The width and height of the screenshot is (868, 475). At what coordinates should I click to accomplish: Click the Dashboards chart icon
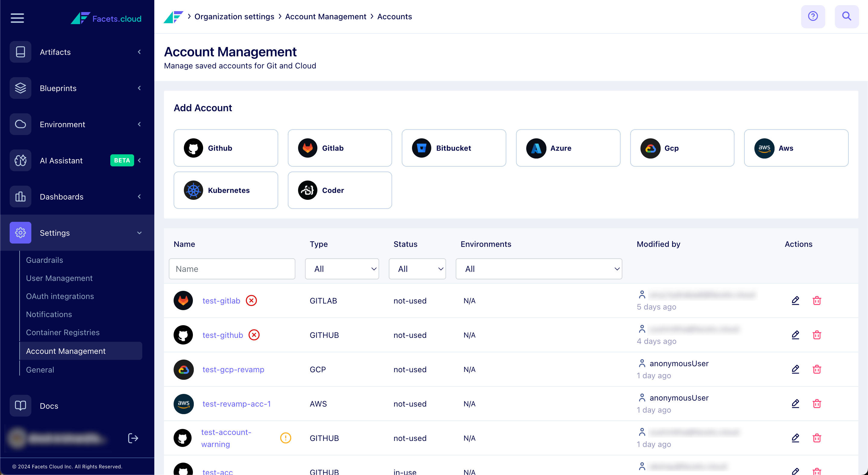(20, 197)
